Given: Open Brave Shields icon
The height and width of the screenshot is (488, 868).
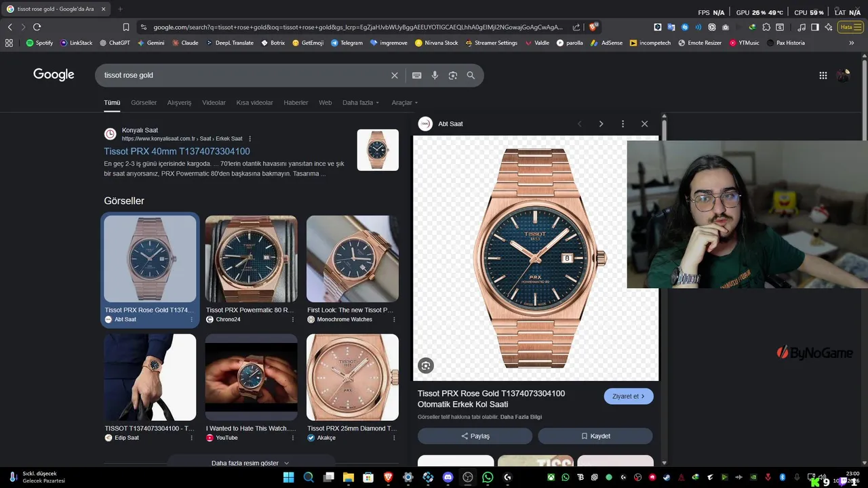Looking at the screenshot, I should click(593, 27).
